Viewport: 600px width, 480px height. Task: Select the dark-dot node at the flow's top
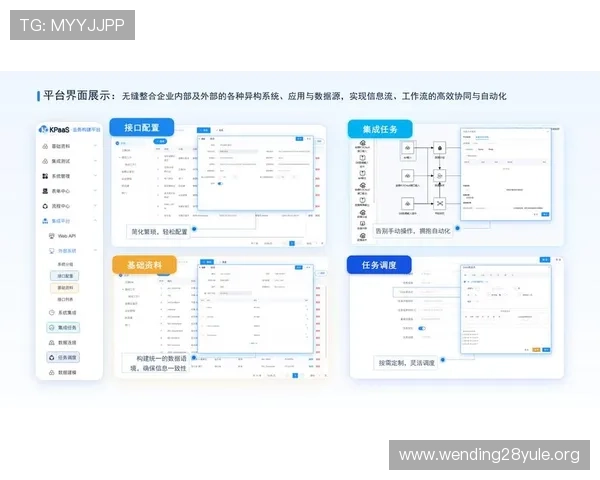point(440,148)
